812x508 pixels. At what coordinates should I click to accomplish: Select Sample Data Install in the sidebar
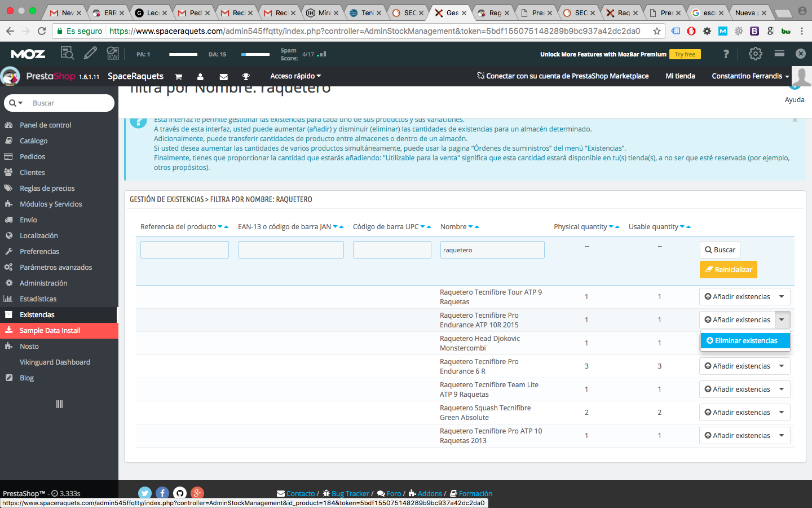(x=59, y=330)
